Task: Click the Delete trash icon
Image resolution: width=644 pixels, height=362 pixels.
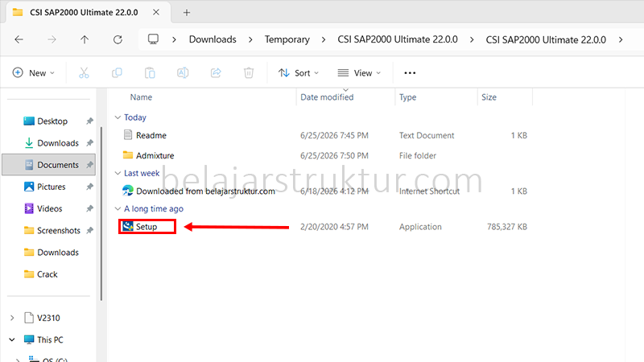Action: (249, 73)
